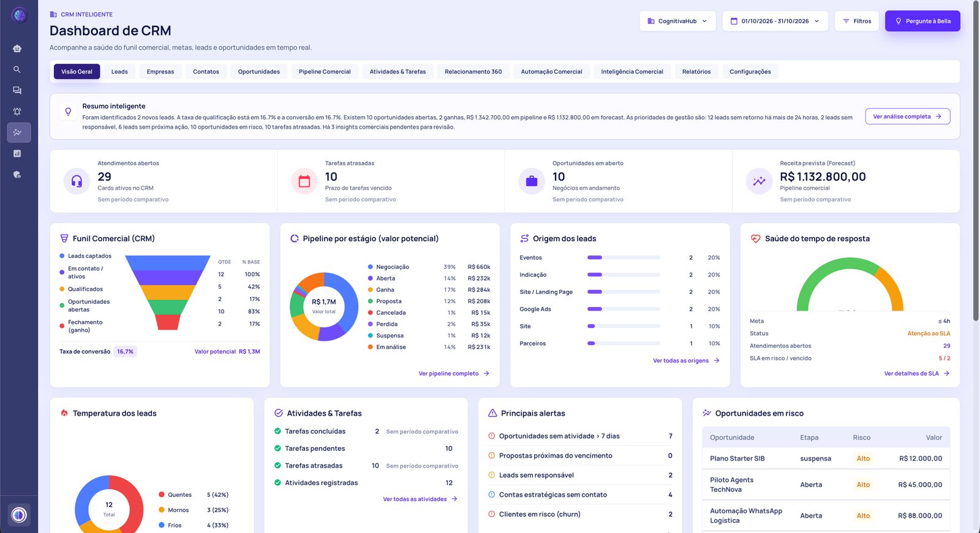Click the Pergunte à Bella button
980x533 pixels.
(x=922, y=21)
